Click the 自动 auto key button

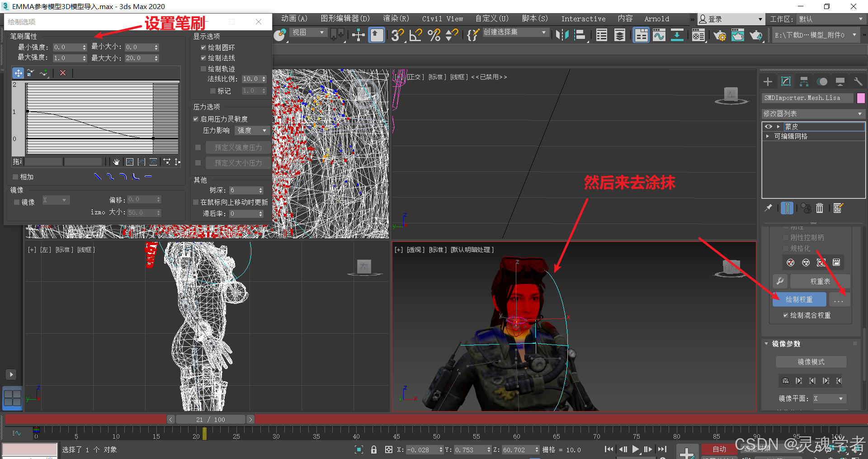tap(719, 449)
